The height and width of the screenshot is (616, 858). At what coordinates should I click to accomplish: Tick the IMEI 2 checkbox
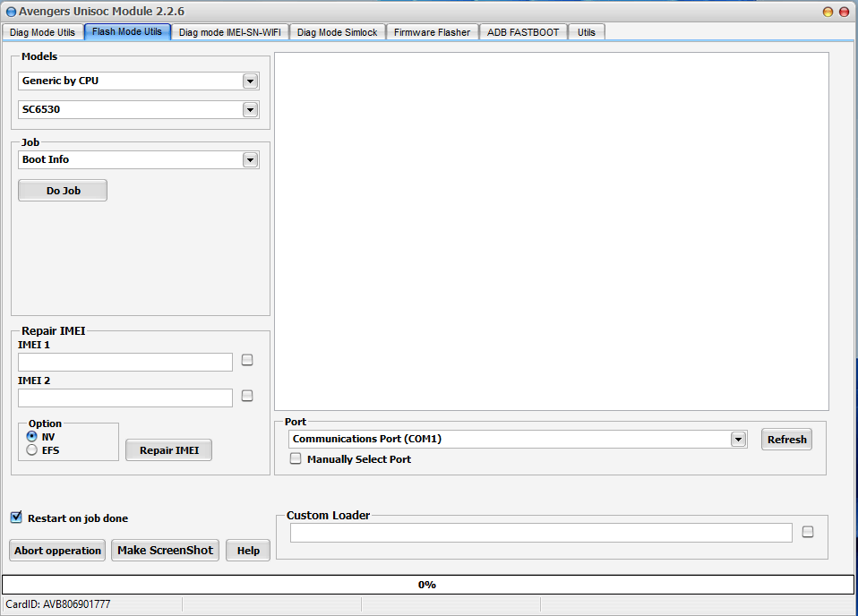tap(247, 396)
